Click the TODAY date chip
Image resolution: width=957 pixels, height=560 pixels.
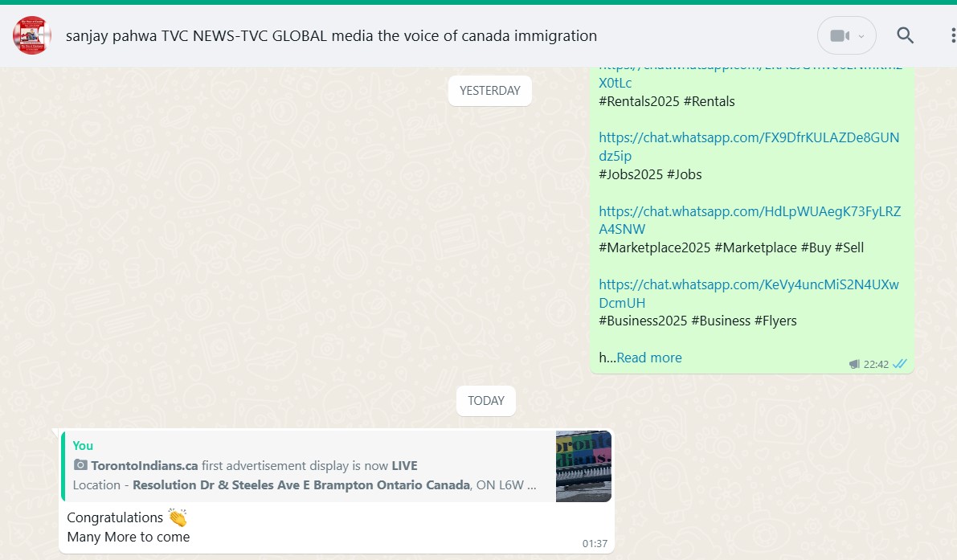click(485, 401)
